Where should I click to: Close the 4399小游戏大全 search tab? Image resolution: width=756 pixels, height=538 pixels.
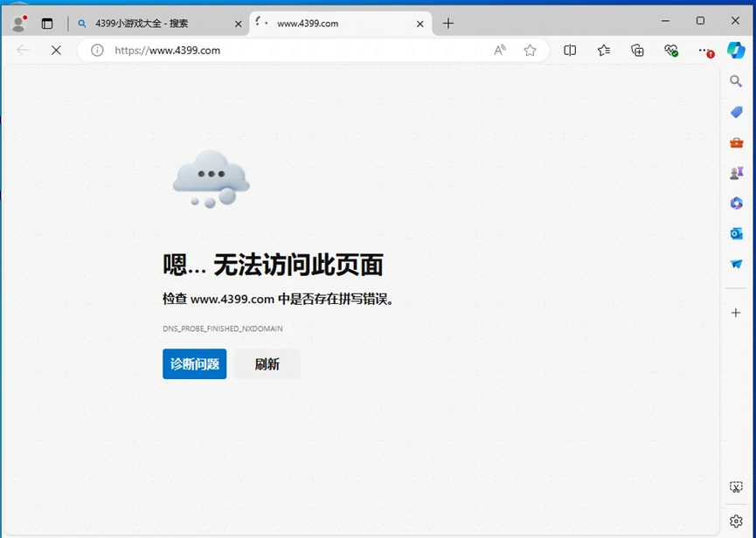coord(239,24)
